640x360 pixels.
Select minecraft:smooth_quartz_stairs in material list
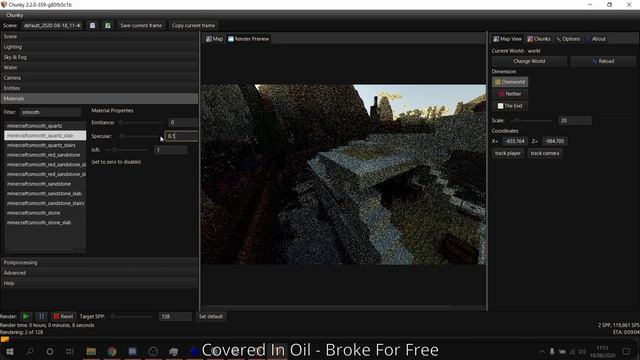coord(45,145)
